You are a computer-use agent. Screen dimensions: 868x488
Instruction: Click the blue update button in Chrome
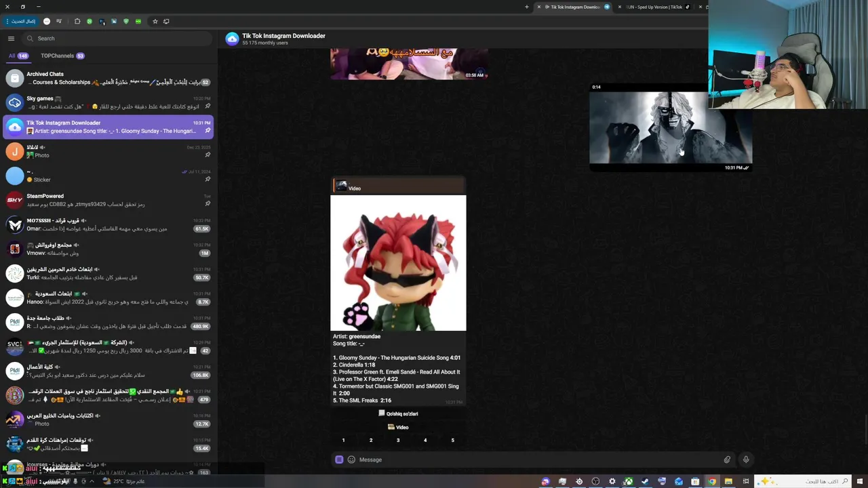(x=21, y=21)
